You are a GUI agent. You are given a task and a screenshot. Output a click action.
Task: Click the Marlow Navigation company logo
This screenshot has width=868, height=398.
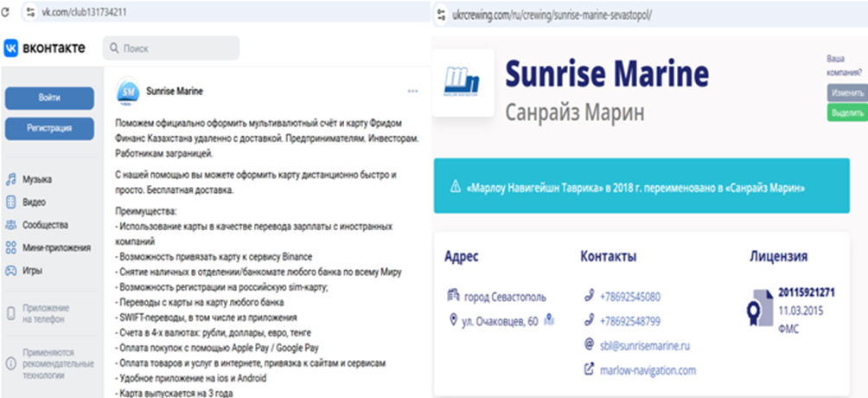click(x=463, y=82)
